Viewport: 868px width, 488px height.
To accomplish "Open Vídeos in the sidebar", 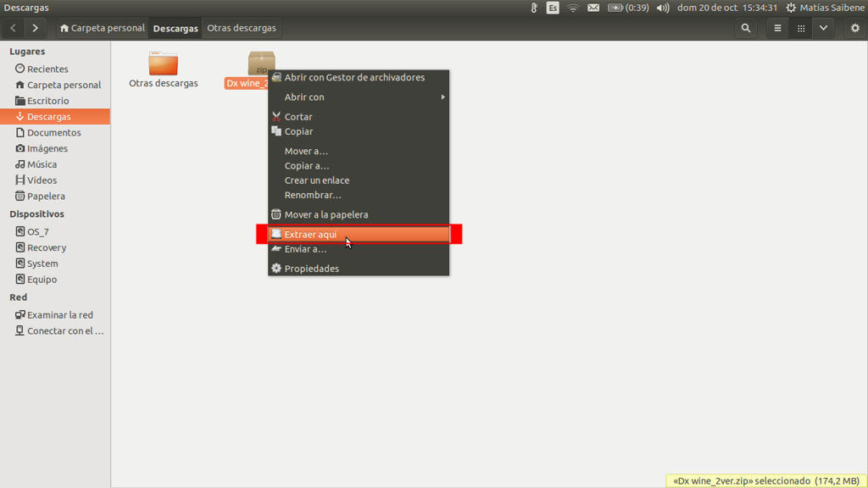I will pos(55,180).
